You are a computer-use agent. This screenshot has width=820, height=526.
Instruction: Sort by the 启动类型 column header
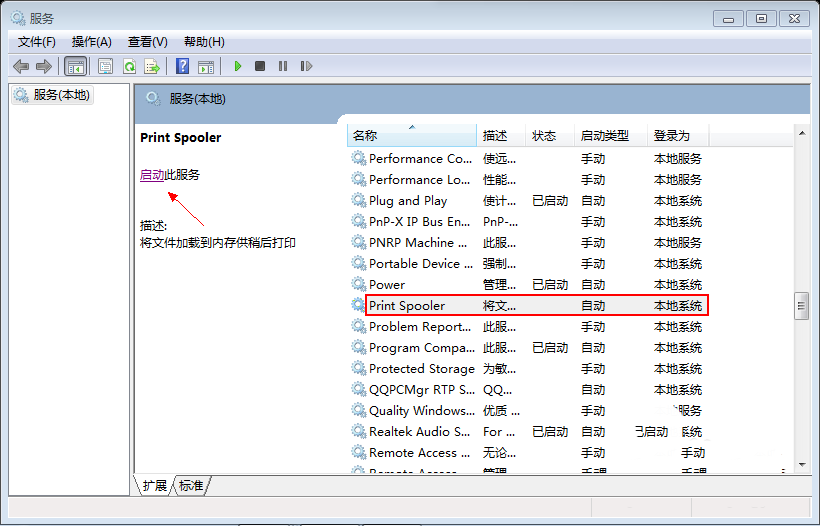[611, 135]
